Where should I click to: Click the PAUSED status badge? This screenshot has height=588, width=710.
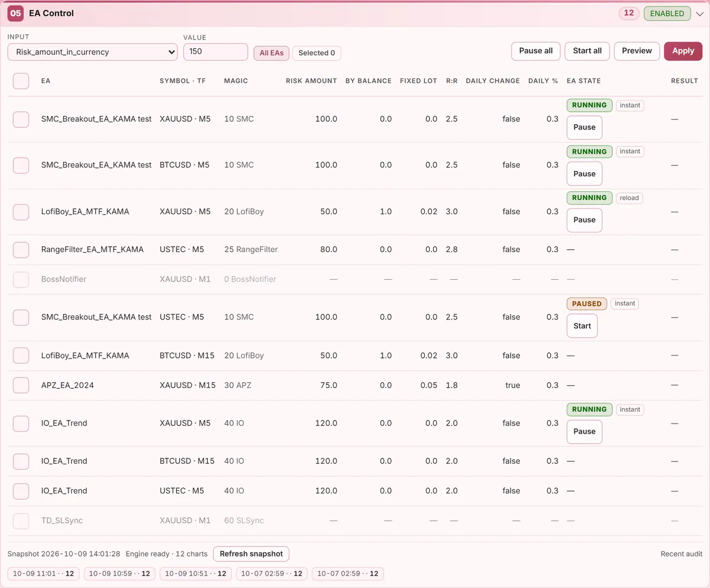[587, 304]
